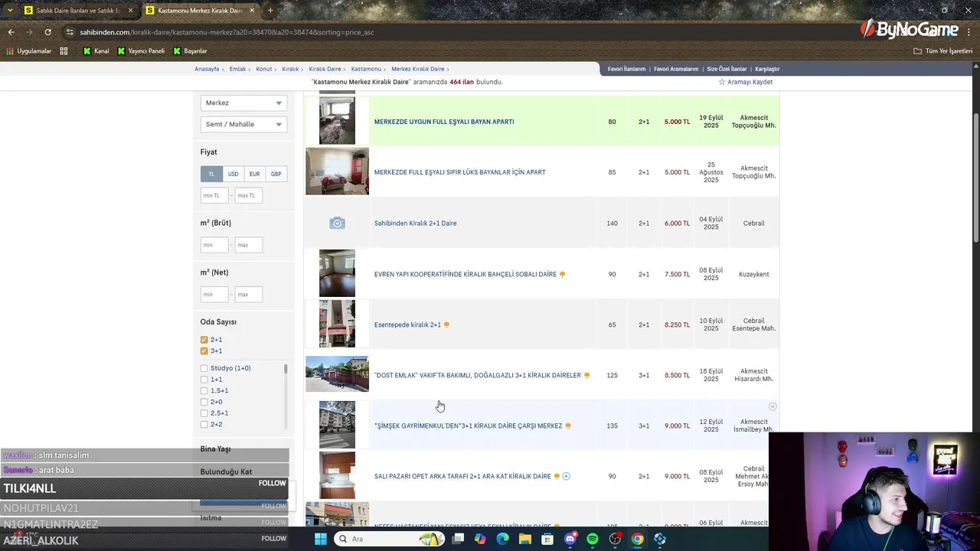
Task: Open the tab search chevron at top left
Action: click(x=11, y=11)
